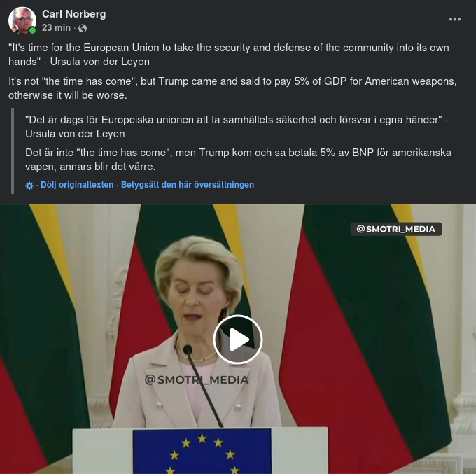Open Carl Norberg's profile picture
476x474 pixels.
pos(22,20)
